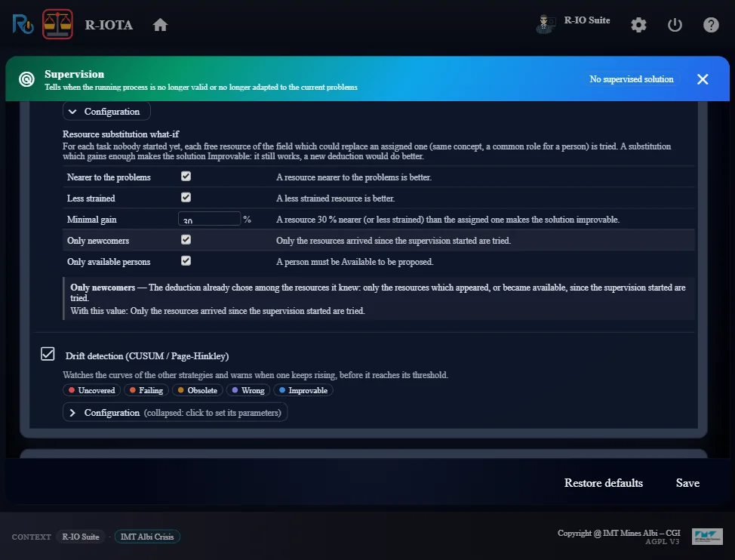Close the Supervision panel
The height and width of the screenshot is (560, 735).
pyautogui.click(x=703, y=79)
